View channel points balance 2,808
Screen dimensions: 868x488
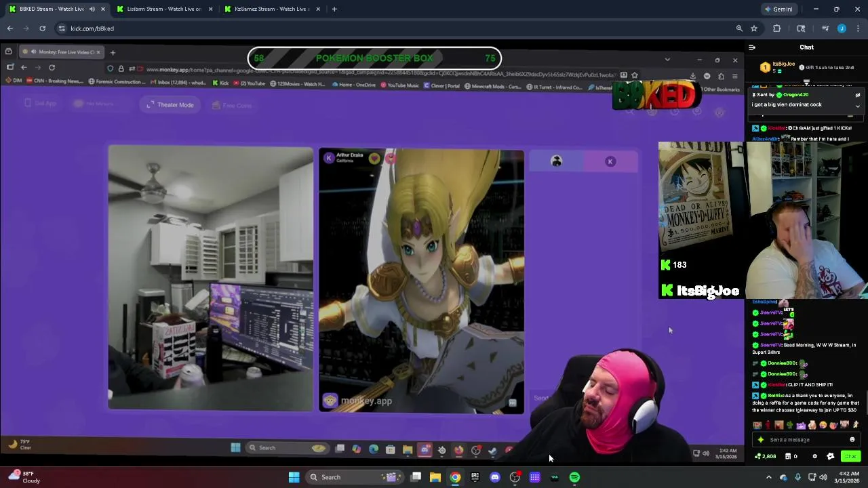(766, 457)
